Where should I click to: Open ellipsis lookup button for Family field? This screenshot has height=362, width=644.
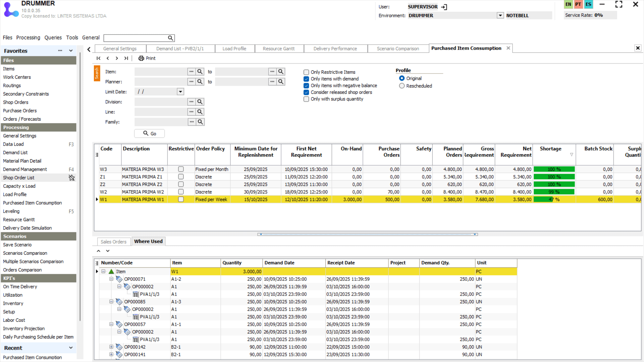192,122
